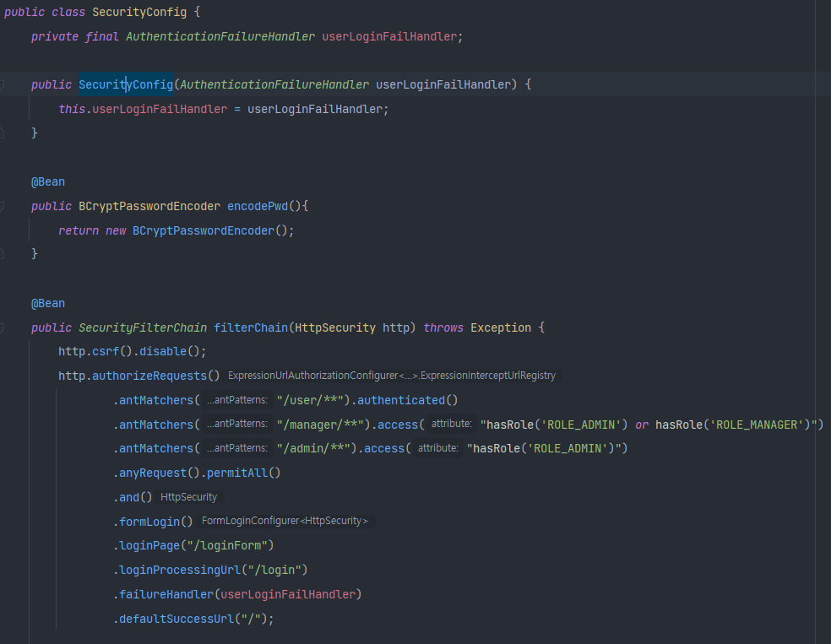
Task: Click the Exception type name
Action: pos(501,327)
